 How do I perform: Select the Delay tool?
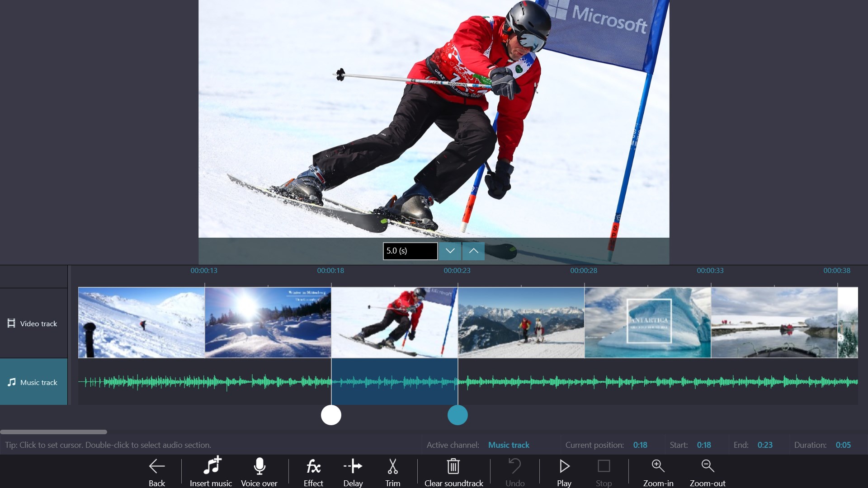(353, 471)
